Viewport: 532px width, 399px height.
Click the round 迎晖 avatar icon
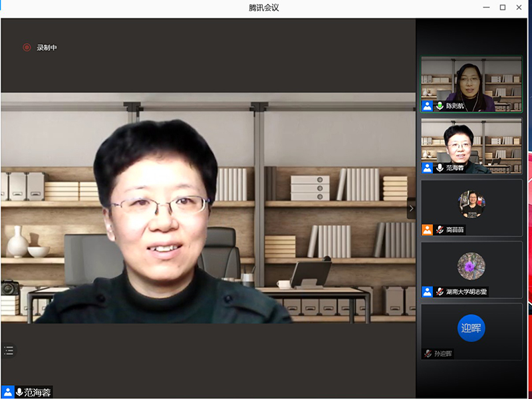[x=471, y=328]
